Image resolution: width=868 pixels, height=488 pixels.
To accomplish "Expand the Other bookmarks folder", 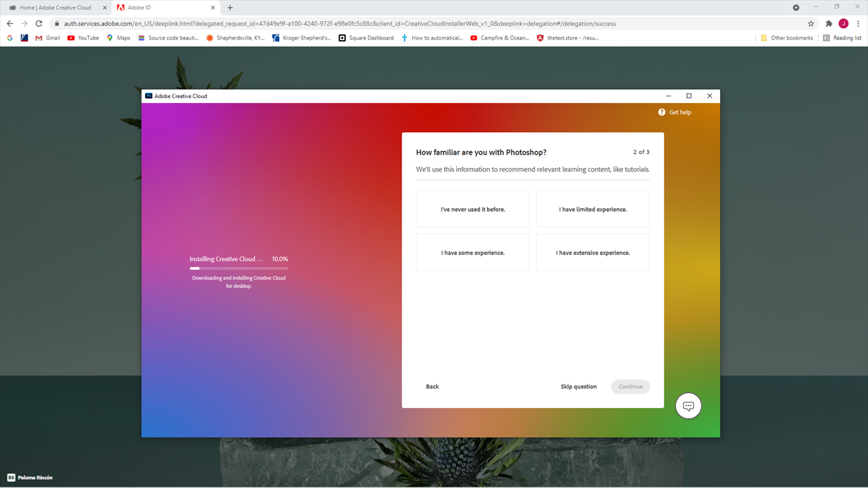I will [x=787, y=38].
